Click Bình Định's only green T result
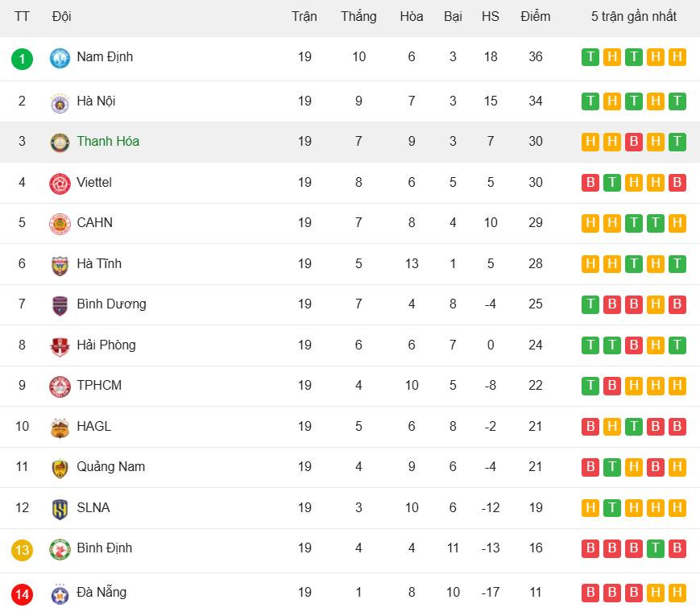This screenshot has height=616, width=700. click(x=656, y=548)
